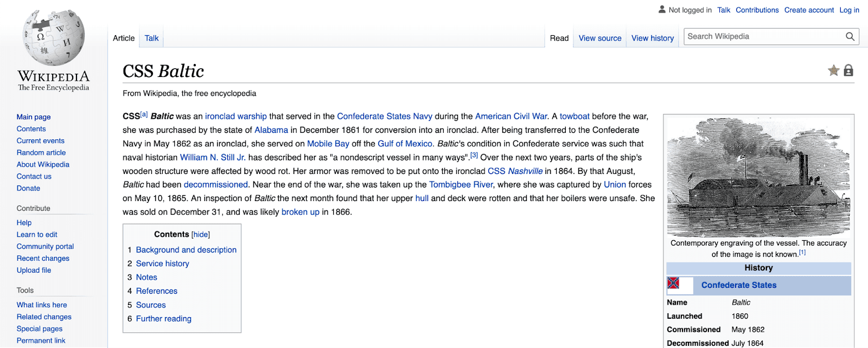Screen dimensions: 868x348
Task: Follow the American Civil War link
Action: pos(511,116)
